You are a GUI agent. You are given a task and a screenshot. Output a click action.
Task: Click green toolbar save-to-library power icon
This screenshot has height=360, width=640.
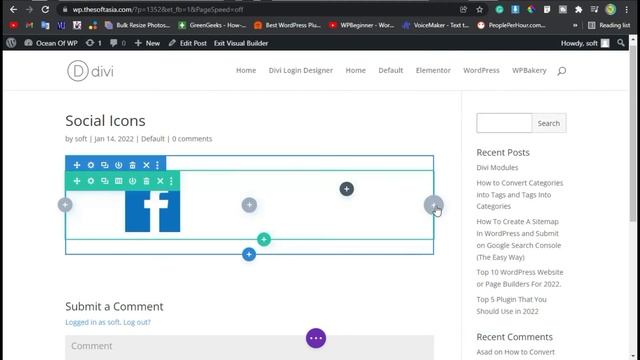pos(132,181)
